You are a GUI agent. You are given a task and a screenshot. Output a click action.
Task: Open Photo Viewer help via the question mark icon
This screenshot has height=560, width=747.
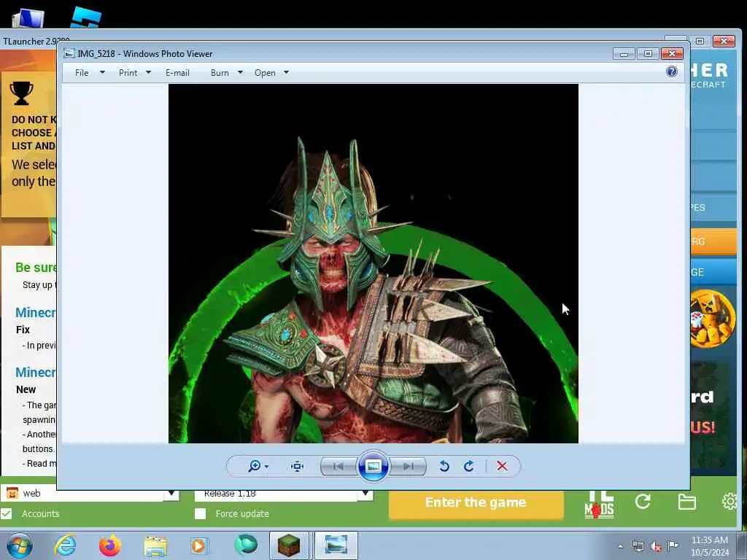coord(672,72)
